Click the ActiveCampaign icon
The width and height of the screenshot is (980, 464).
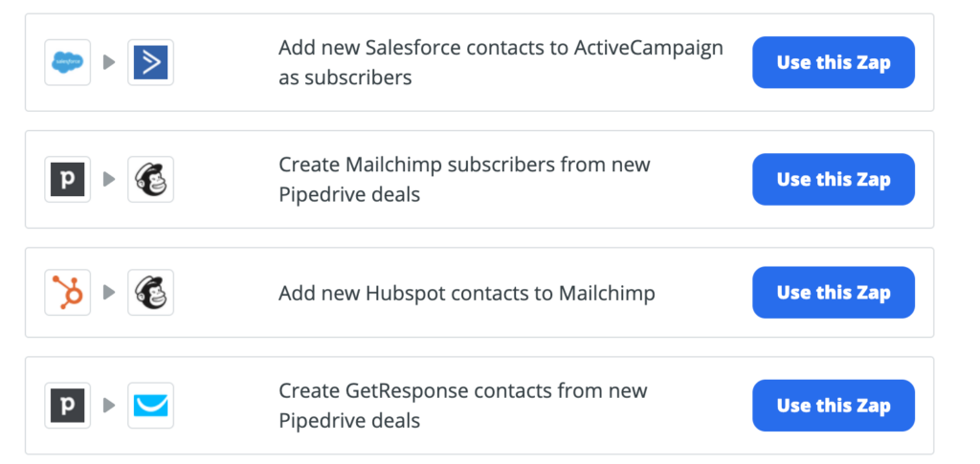click(150, 62)
